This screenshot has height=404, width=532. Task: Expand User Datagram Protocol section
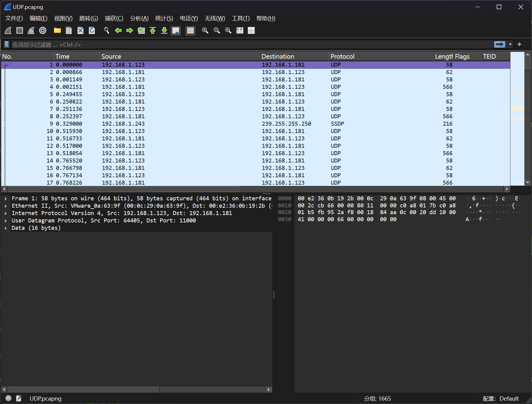click(6, 221)
